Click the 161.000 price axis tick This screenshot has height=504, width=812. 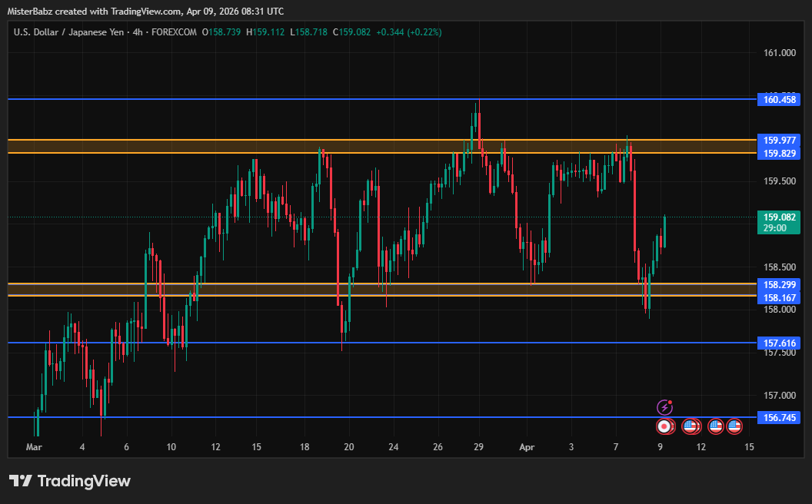click(780, 53)
